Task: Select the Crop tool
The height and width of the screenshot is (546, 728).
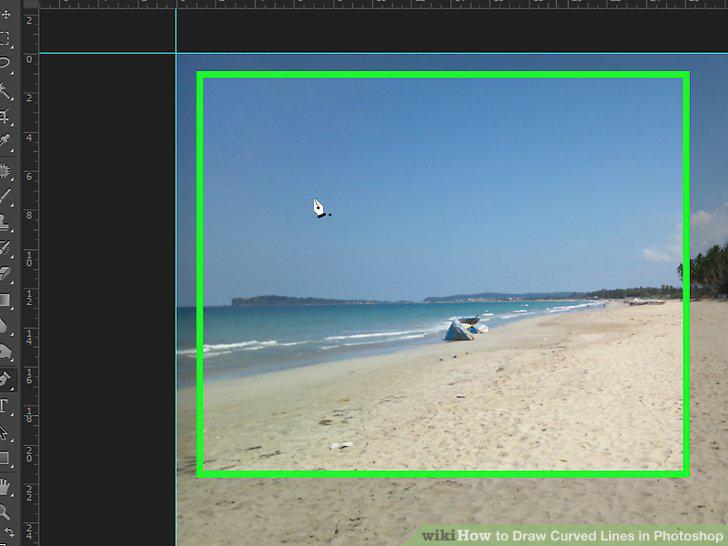Action: click(5, 116)
